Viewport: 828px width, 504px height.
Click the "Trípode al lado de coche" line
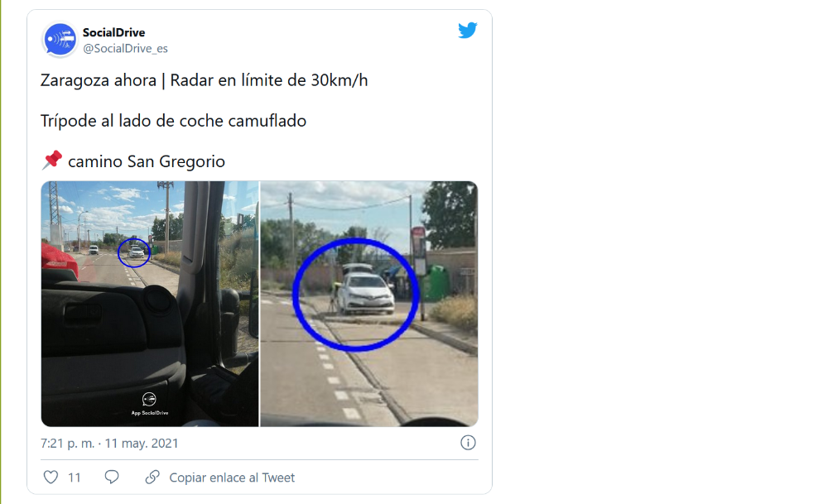tap(173, 121)
